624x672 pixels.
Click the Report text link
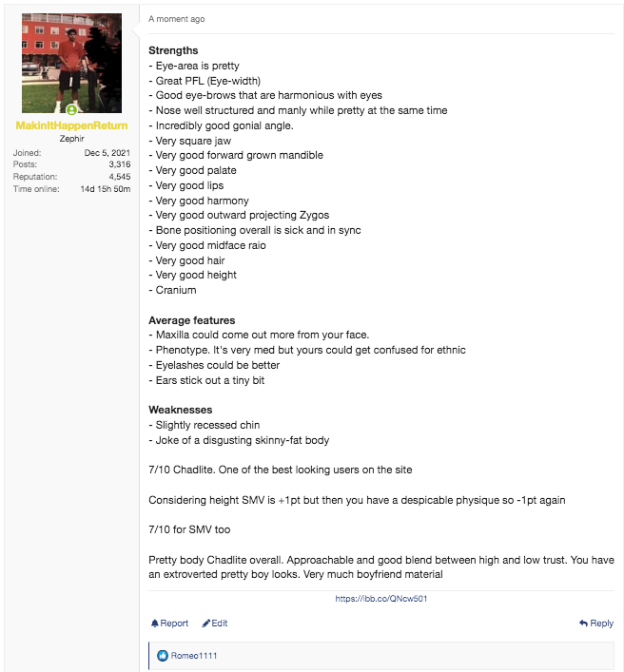(174, 624)
